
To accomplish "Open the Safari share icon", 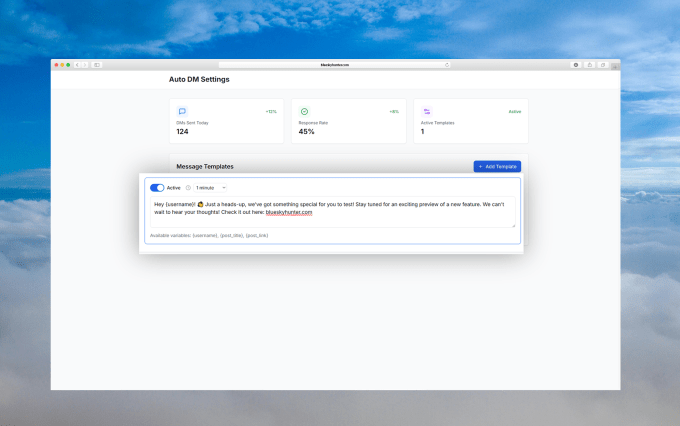I will point(590,65).
